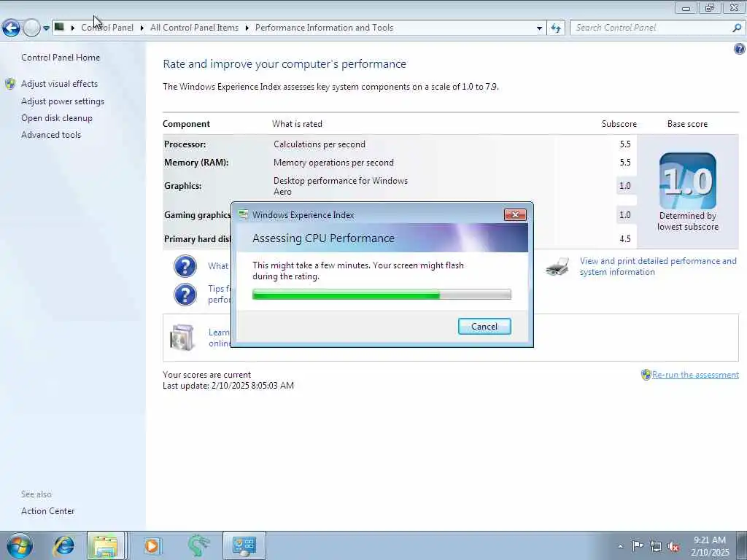The width and height of the screenshot is (747, 560).
Task: Click the muted volume tray icon
Action: [673, 547]
